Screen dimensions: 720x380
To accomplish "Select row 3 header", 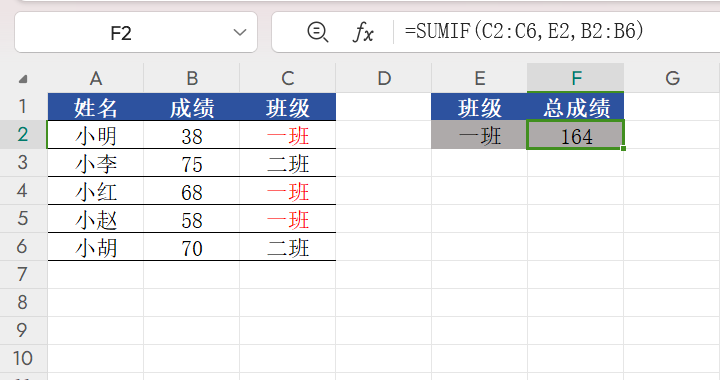I will (x=23, y=162).
